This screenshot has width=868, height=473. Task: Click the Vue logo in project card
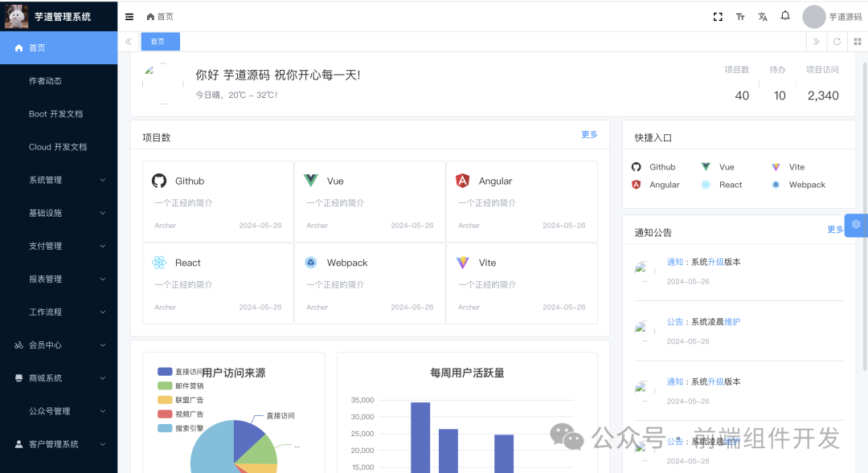coord(311,181)
